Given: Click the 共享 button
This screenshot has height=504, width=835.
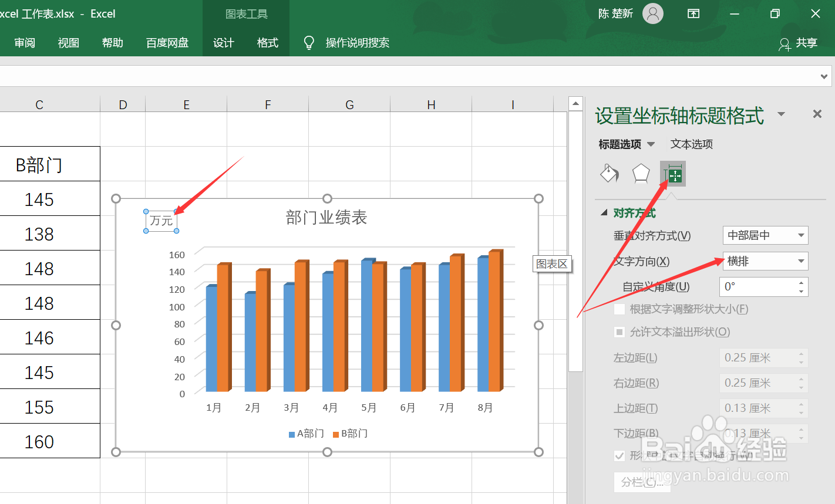Looking at the screenshot, I should click(x=799, y=43).
